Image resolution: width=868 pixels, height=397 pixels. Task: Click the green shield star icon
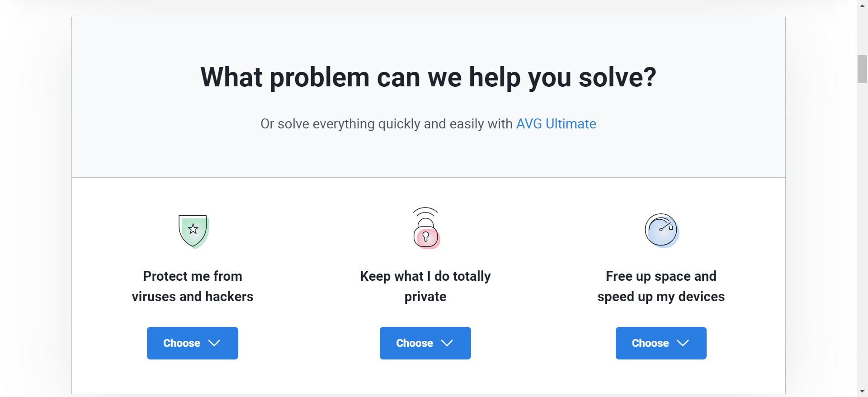click(x=193, y=231)
